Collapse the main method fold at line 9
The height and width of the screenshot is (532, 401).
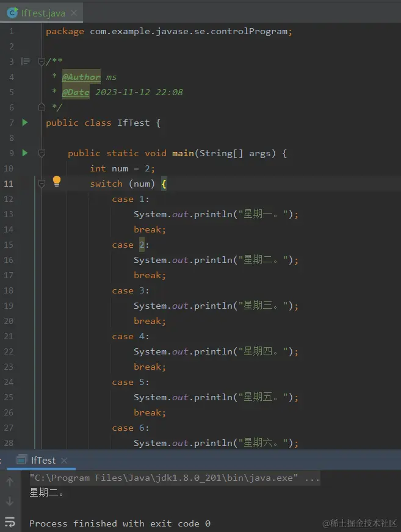[x=42, y=153]
